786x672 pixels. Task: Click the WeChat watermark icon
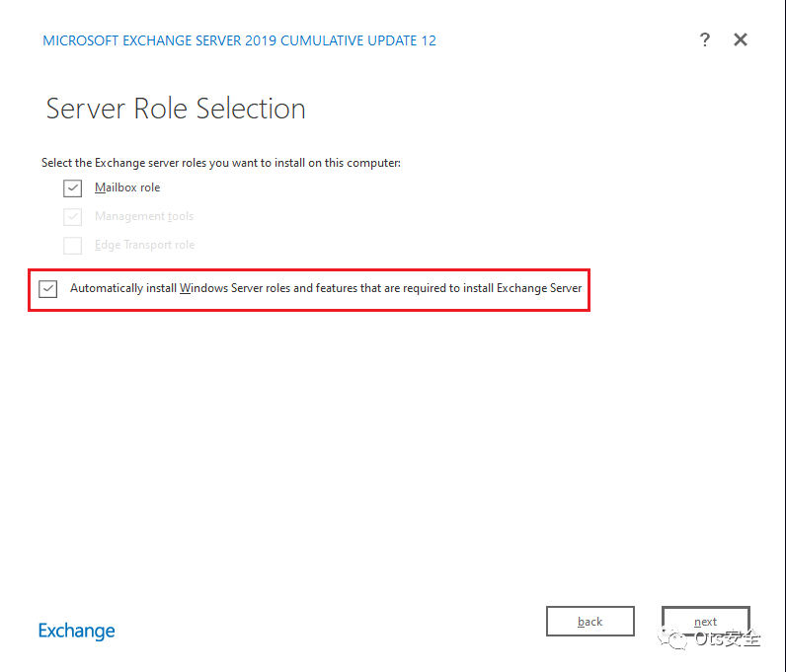pos(676,640)
